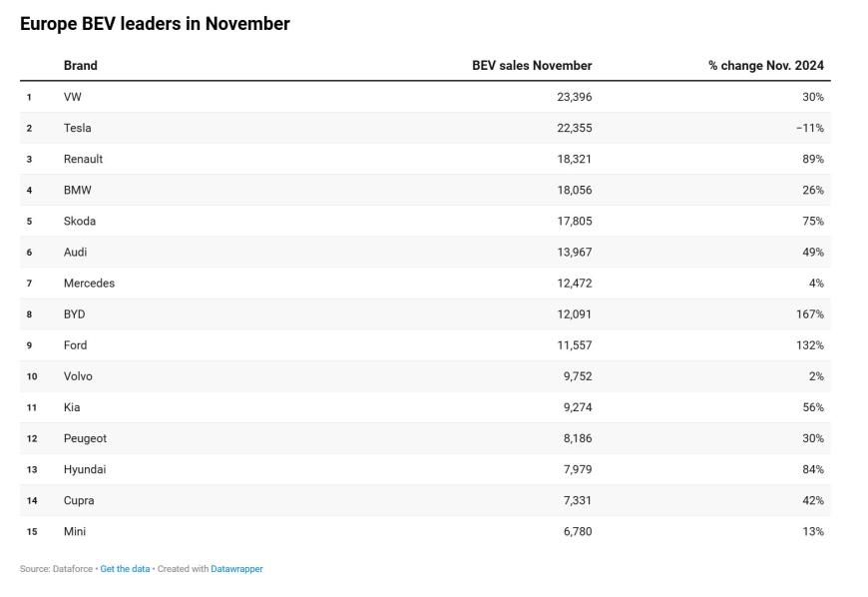Screen dimensions: 868x597
Task: Click the Volvo brand cell
Action: click(78, 376)
